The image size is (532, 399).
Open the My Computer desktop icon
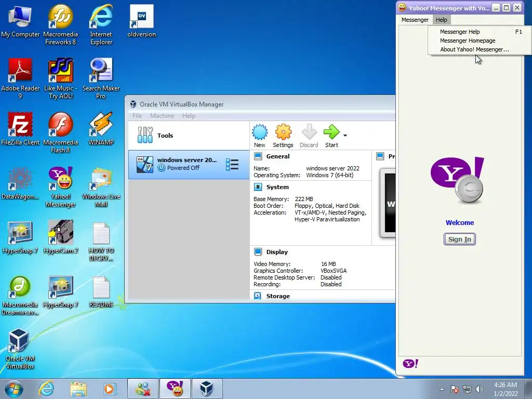click(x=20, y=21)
